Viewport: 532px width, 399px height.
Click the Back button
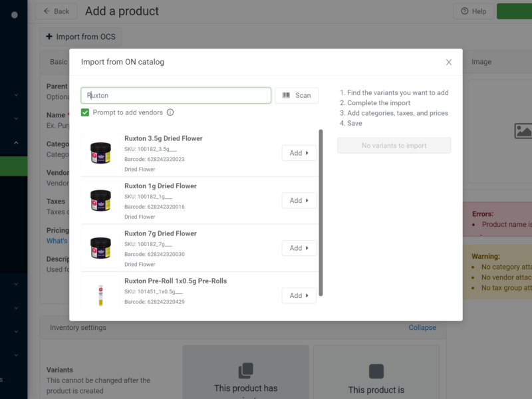[x=57, y=11]
